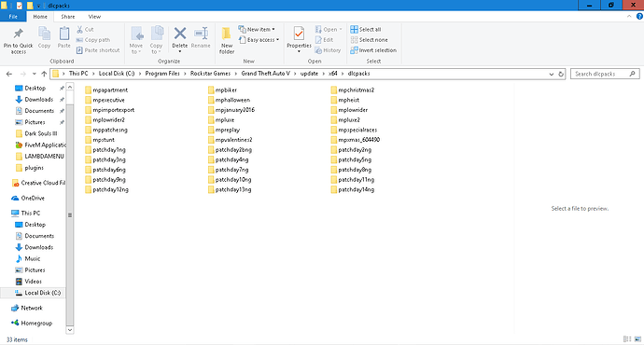Select the mpheist folder
Image resolution: width=644 pixels, height=345 pixels.
345,100
